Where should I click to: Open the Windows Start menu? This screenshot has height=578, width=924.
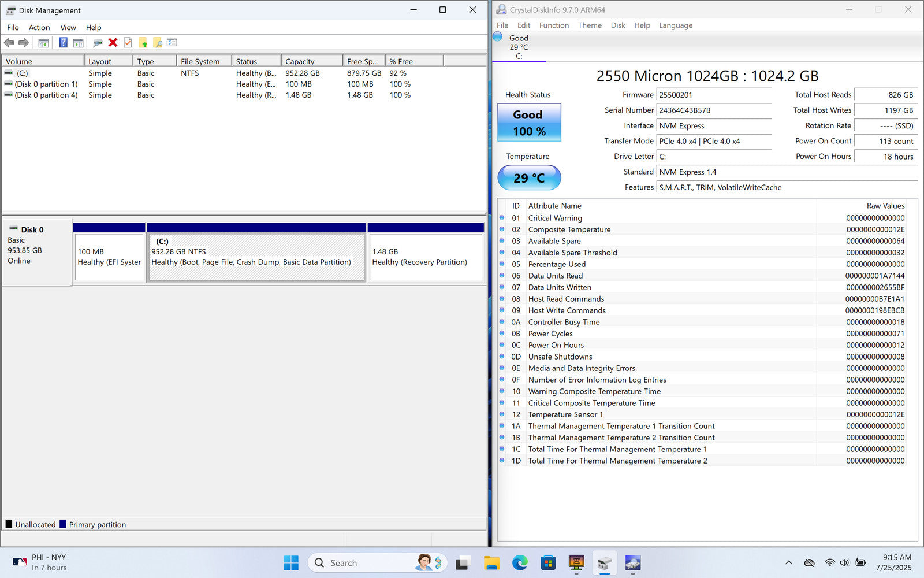[291, 563]
